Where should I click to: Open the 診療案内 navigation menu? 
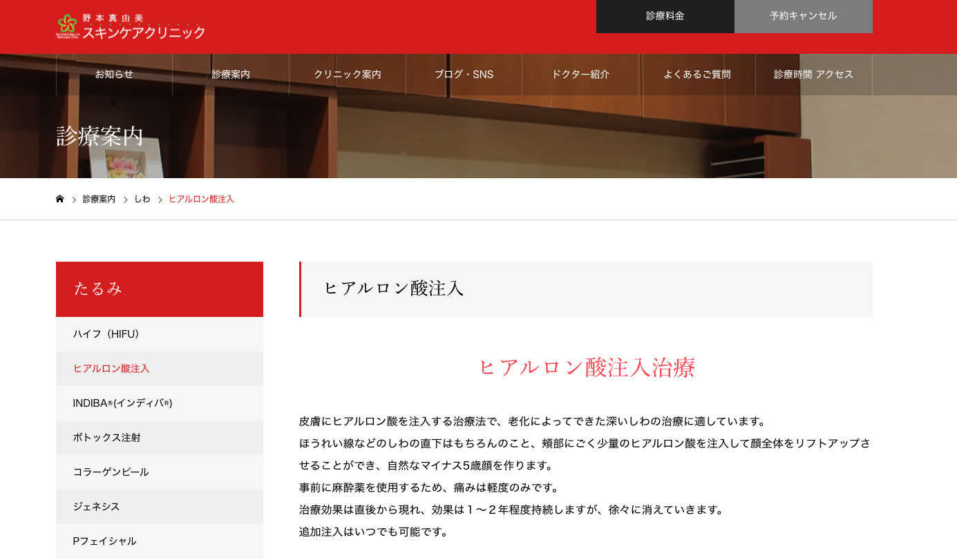point(231,74)
